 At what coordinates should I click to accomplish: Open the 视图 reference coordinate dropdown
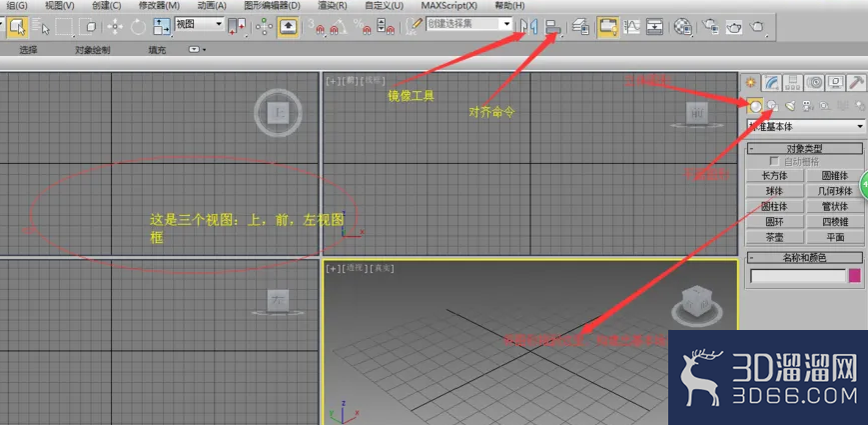tap(200, 24)
